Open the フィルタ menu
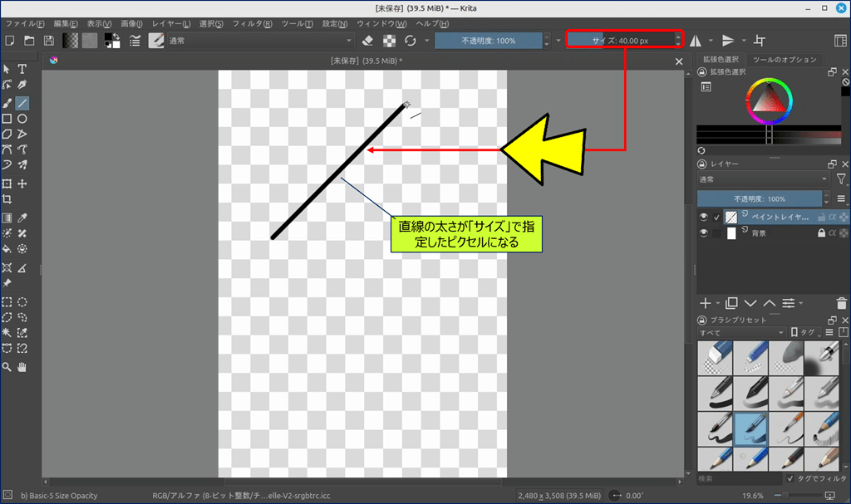 point(256,23)
